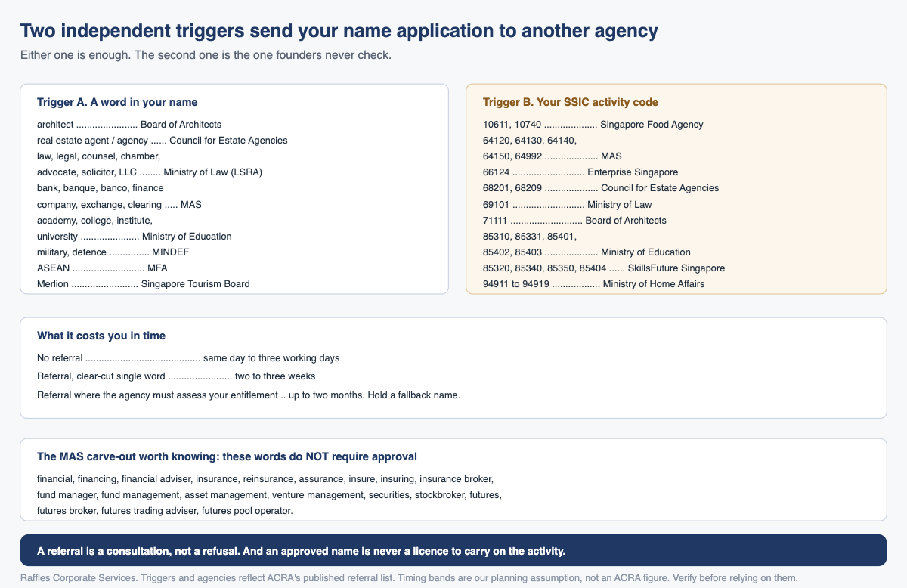The image size is (907, 588).
Task: Click the line 'futures broker, futures trading adviser, futures pool operator.'
Action: (x=165, y=510)
